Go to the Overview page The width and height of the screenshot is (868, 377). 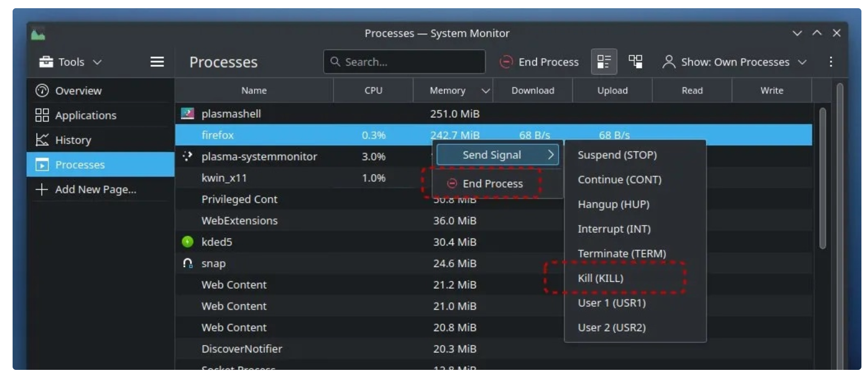click(x=100, y=90)
